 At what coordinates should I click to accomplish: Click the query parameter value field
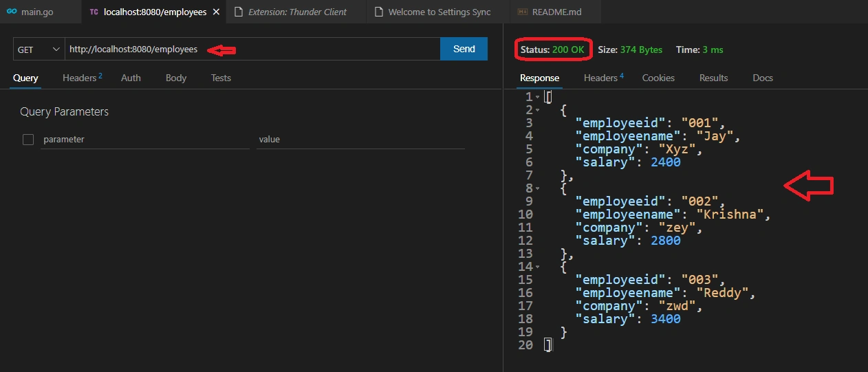pyautogui.click(x=360, y=140)
